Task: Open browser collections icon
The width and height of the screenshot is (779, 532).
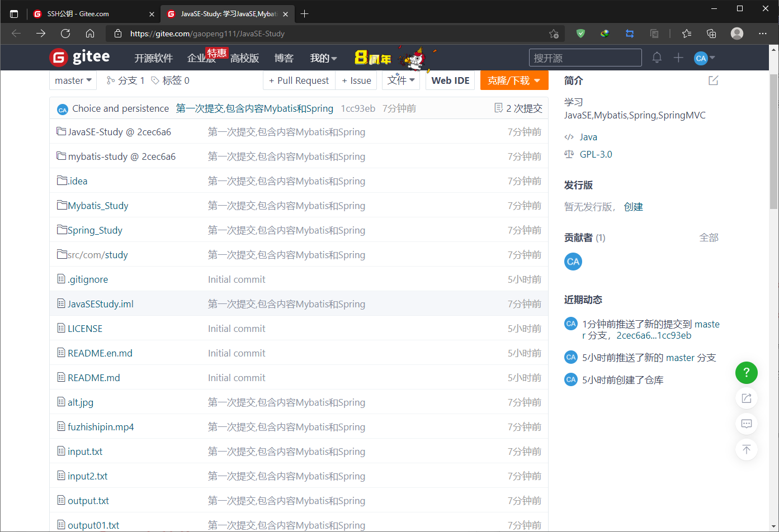Action: point(711,34)
